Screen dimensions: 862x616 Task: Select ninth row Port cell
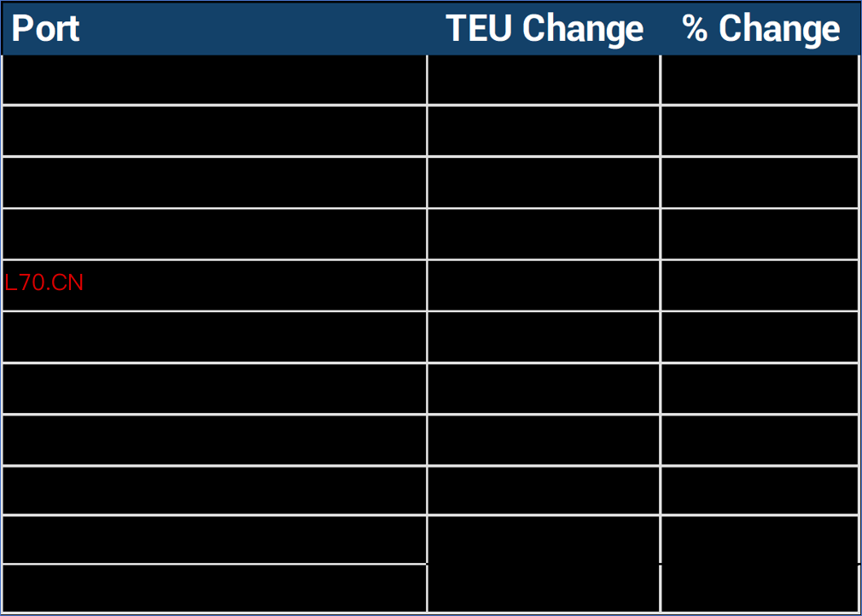coord(213,491)
